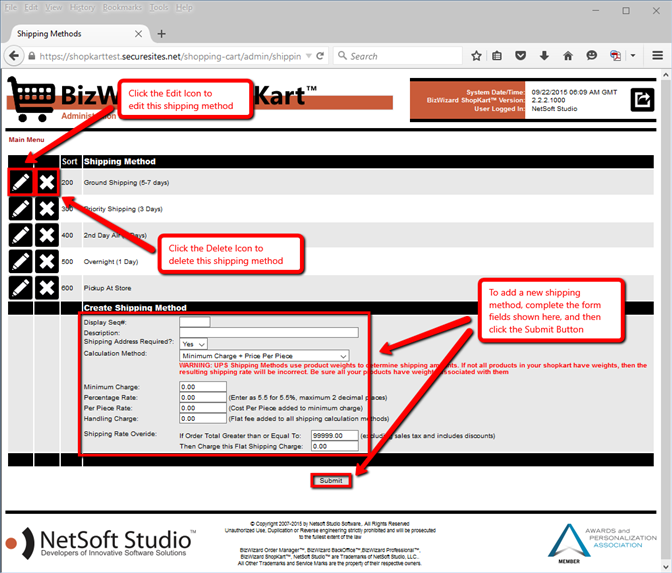The height and width of the screenshot is (573, 672).
Task: Open the File menu
Action: (x=11, y=8)
